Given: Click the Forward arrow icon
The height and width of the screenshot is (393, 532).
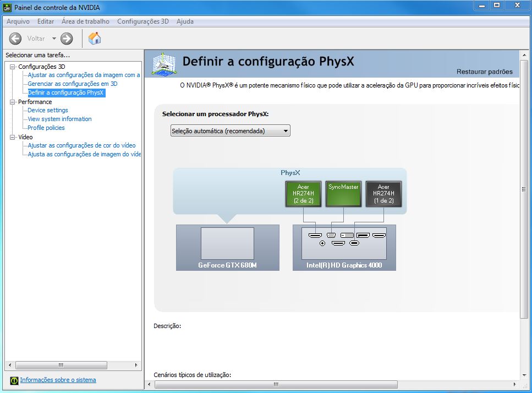Looking at the screenshot, I should (x=67, y=39).
